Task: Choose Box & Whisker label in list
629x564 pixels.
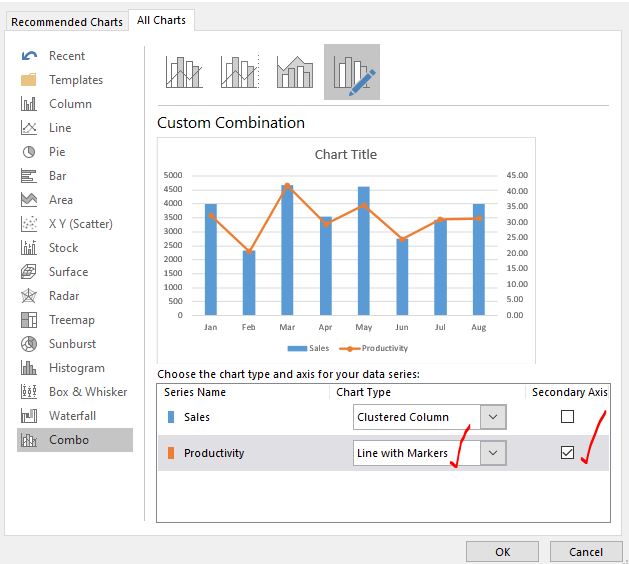Action: pos(88,392)
